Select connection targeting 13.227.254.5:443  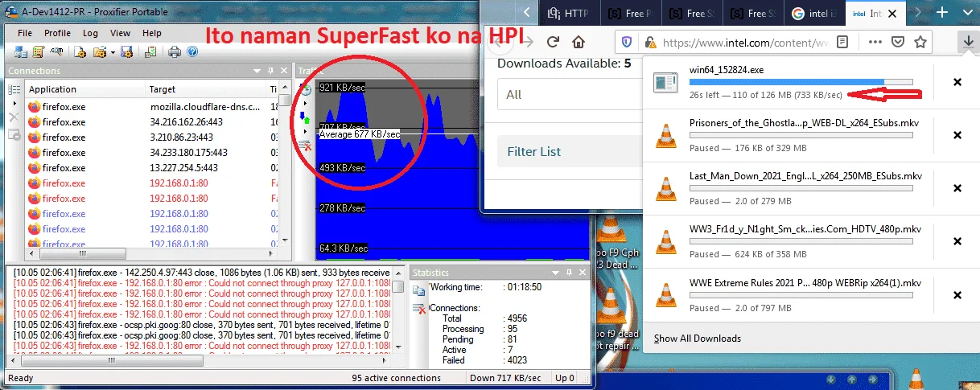pyautogui.click(x=152, y=167)
